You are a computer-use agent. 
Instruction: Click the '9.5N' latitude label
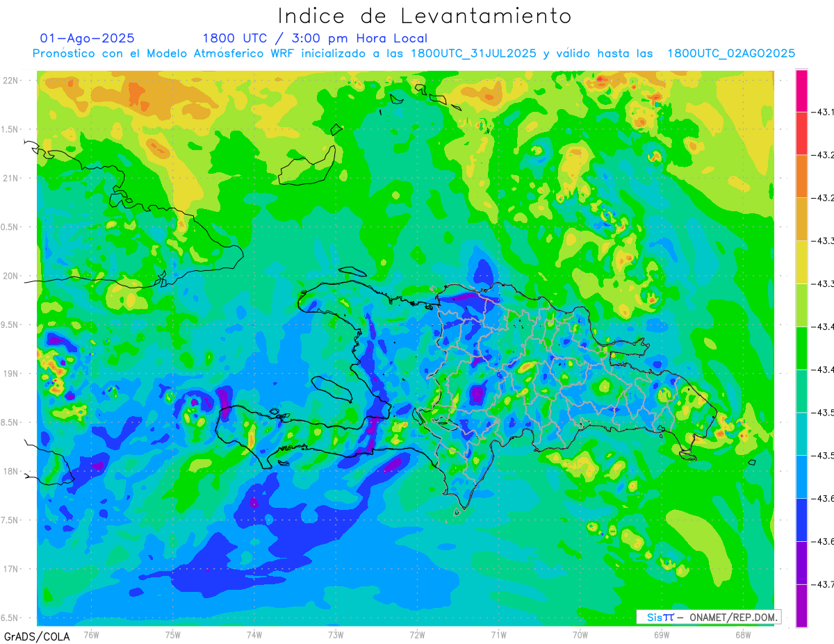(10, 325)
